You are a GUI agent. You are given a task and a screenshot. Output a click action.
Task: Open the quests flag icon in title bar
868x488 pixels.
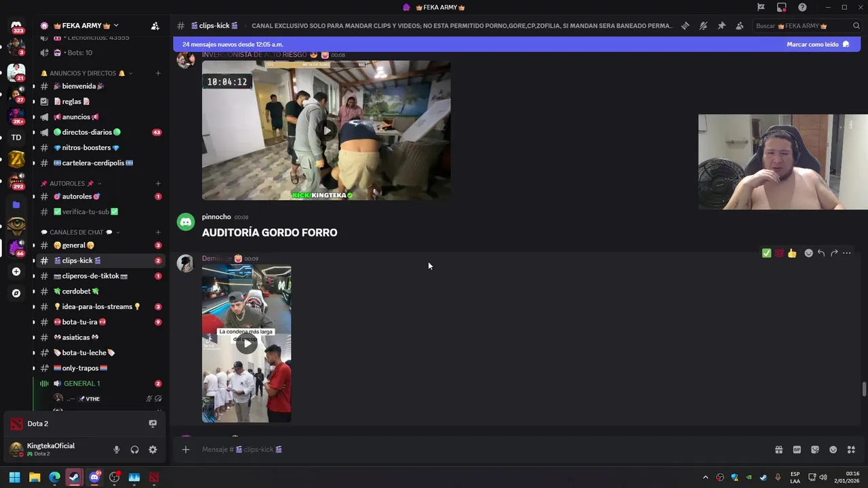click(x=761, y=7)
